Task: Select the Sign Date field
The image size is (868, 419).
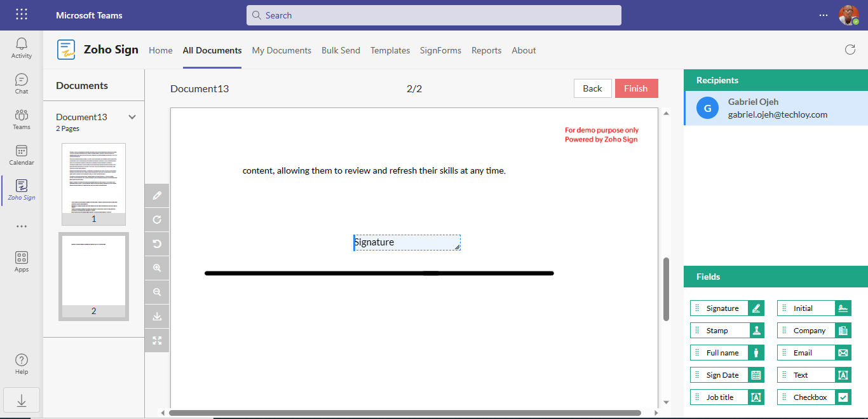Action: pos(727,375)
